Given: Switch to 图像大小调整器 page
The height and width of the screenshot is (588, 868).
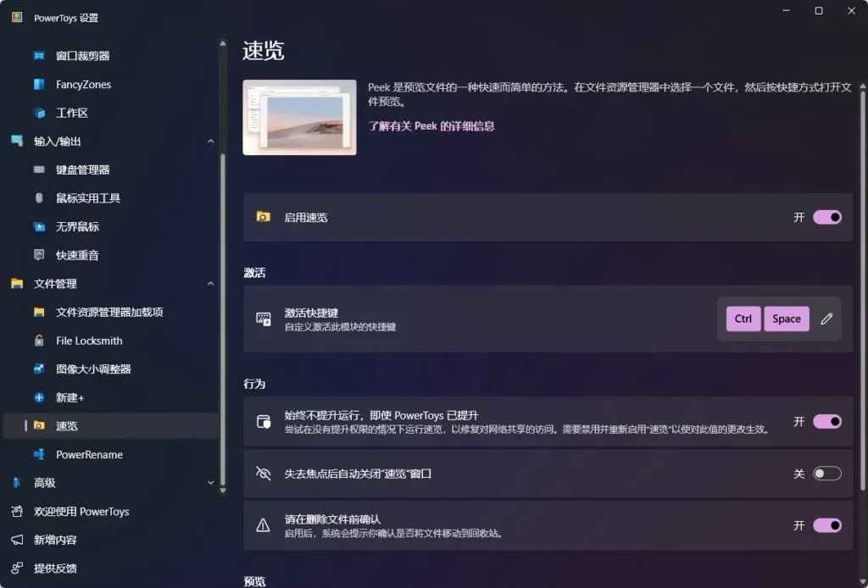Looking at the screenshot, I should [111, 369].
